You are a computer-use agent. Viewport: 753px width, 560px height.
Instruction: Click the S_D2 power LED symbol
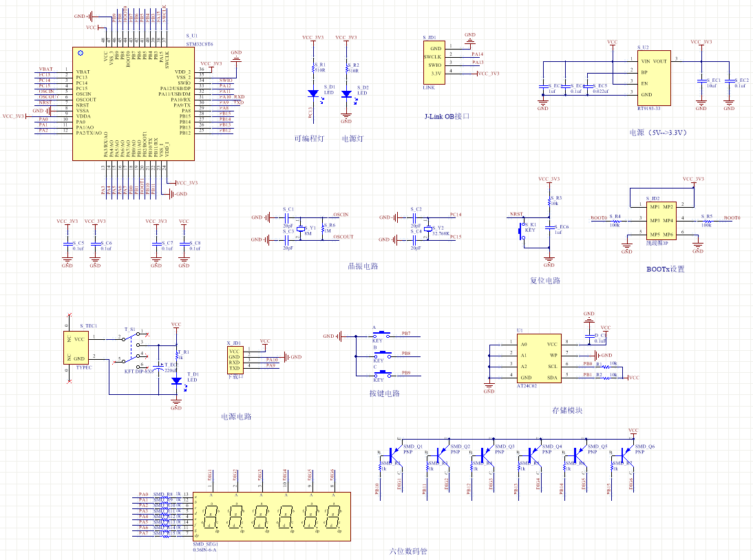[346, 94]
